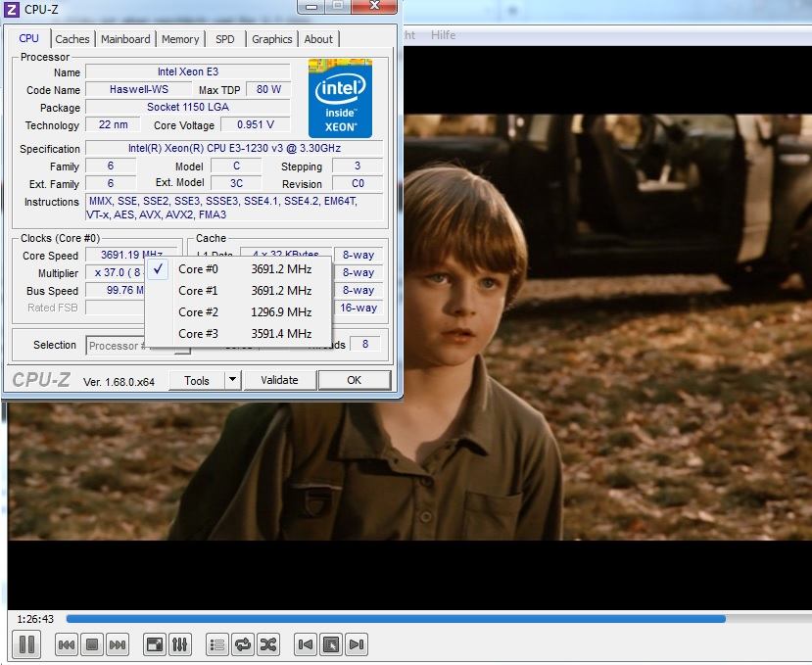Choose Core #3 at 3591.4 MHz
The height and width of the screenshot is (665, 812).
coord(238,334)
